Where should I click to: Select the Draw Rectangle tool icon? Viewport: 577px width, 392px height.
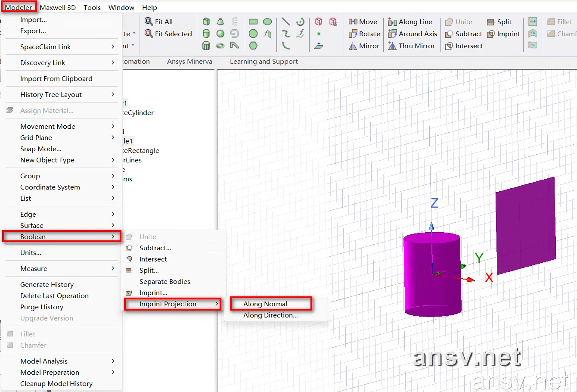coord(253,22)
